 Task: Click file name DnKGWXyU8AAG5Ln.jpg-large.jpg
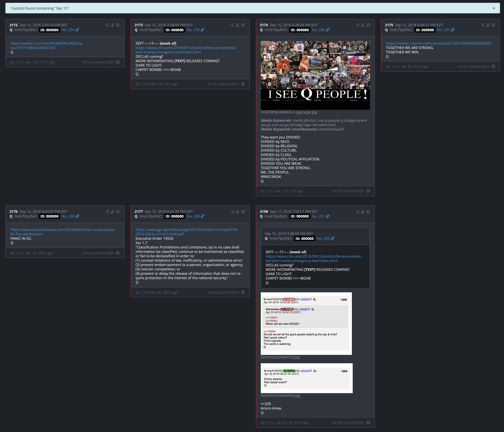pyautogui.click(x=289, y=112)
